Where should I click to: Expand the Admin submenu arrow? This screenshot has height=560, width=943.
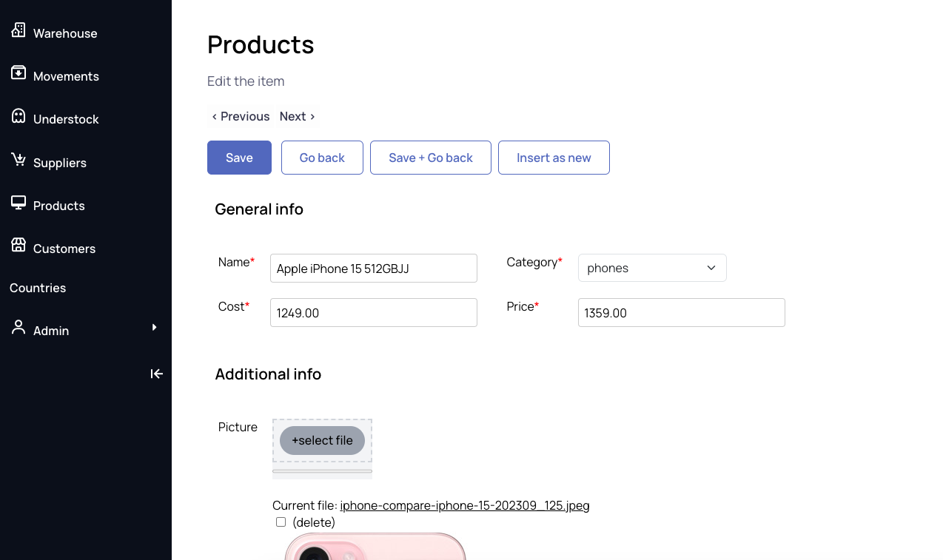coord(154,327)
